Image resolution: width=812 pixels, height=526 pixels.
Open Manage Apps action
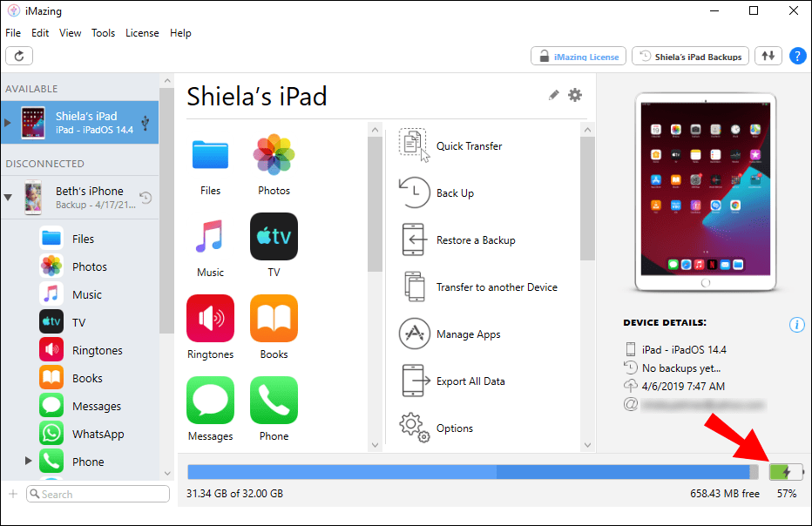(x=450, y=334)
